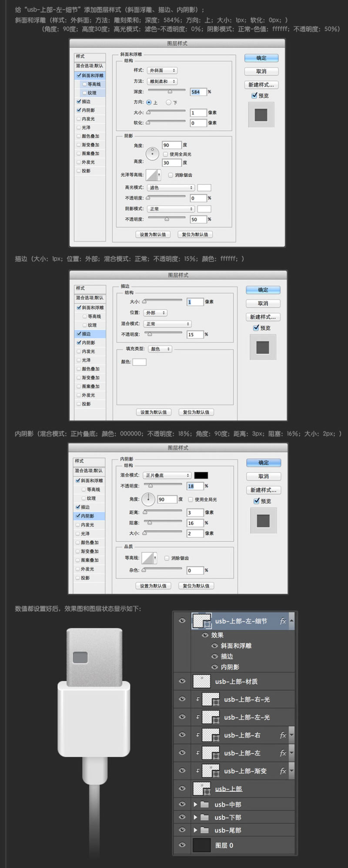Click thumbnail of 图层 0 layer
Image resolution: width=348 pixels, height=868 pixels.
[202, 845]
